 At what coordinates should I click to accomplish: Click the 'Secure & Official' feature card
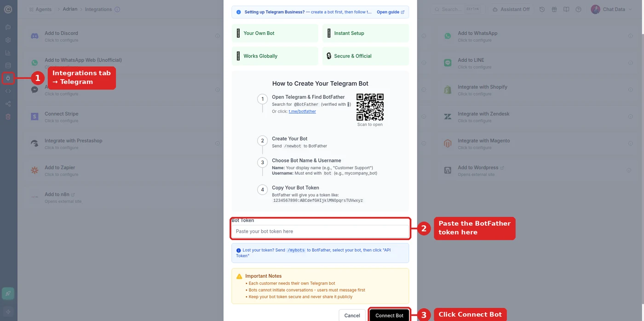[366, 56]
